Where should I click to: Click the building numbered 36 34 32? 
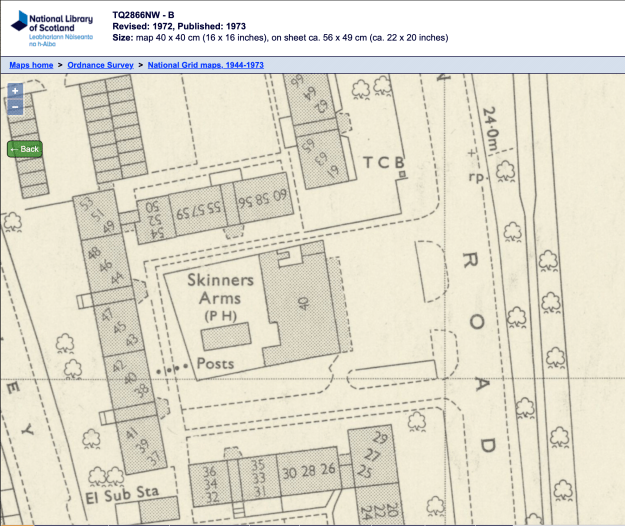[210, 484]
